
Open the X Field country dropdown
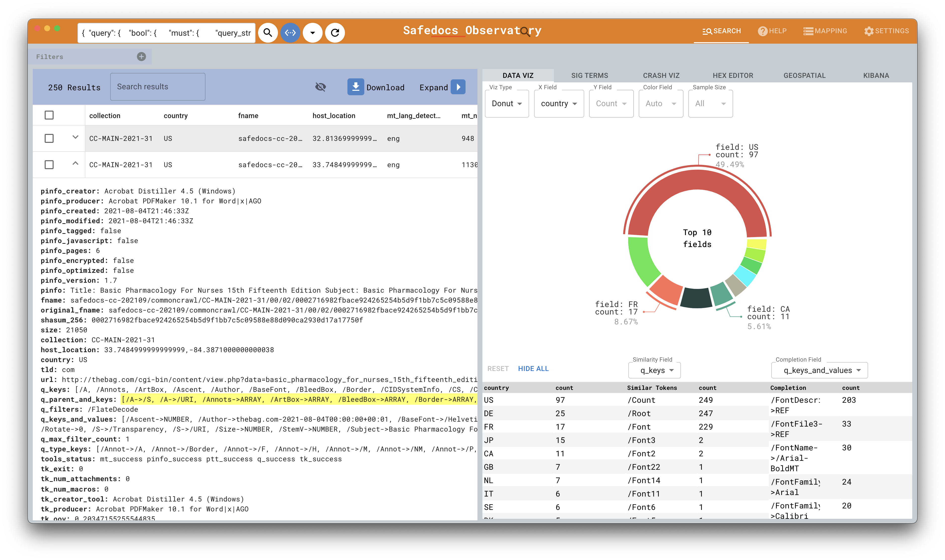click(x=558, y=104)
